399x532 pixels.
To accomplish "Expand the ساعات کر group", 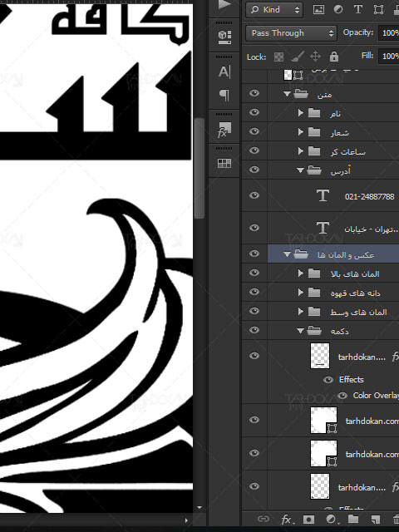I will 301,150.
